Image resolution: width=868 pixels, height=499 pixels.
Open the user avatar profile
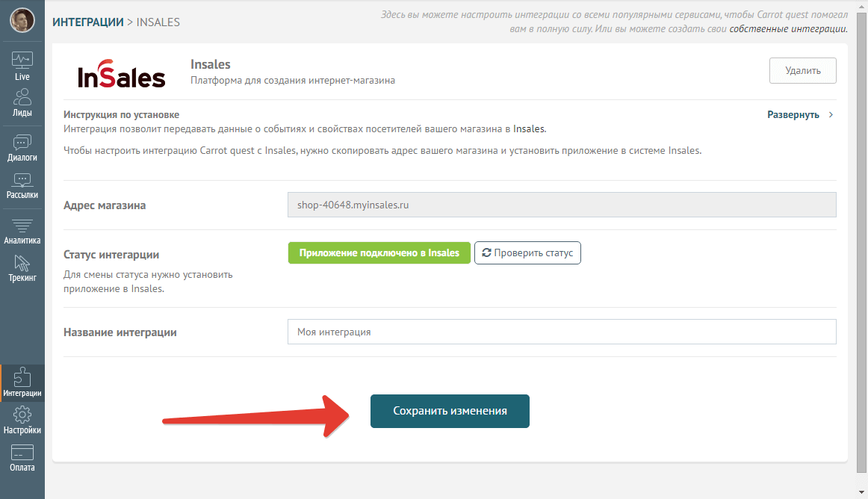tap(22, 20)
